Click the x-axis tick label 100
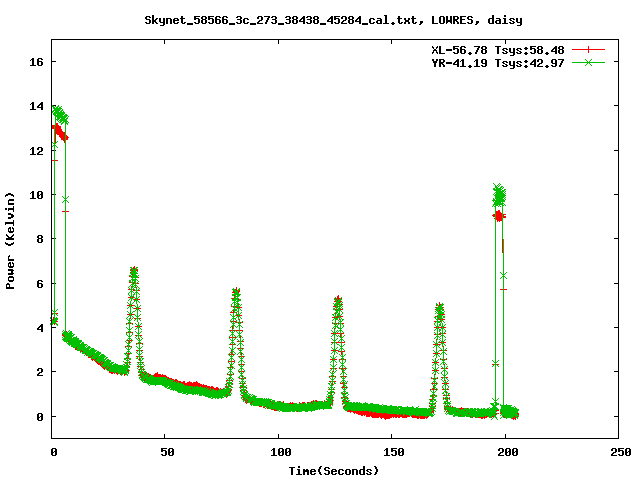 pos(281,452)
